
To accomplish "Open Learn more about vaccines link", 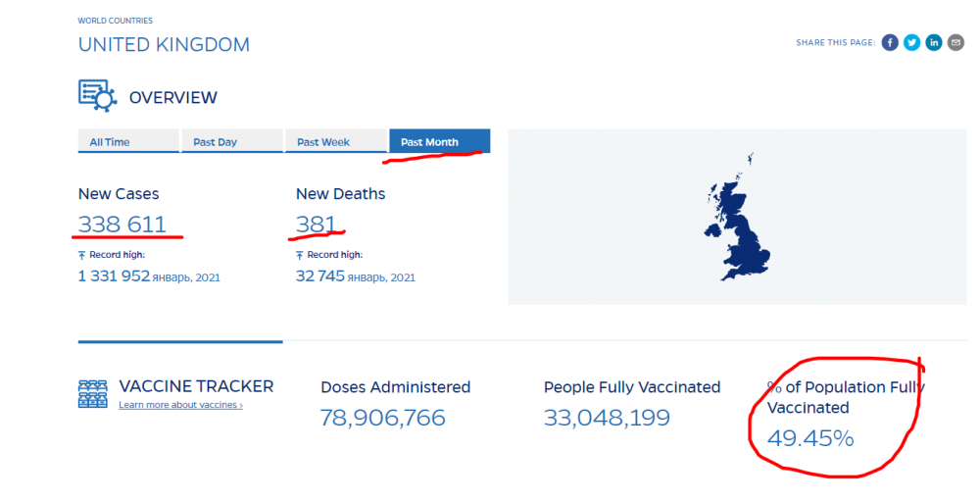I will click(180, 405).
